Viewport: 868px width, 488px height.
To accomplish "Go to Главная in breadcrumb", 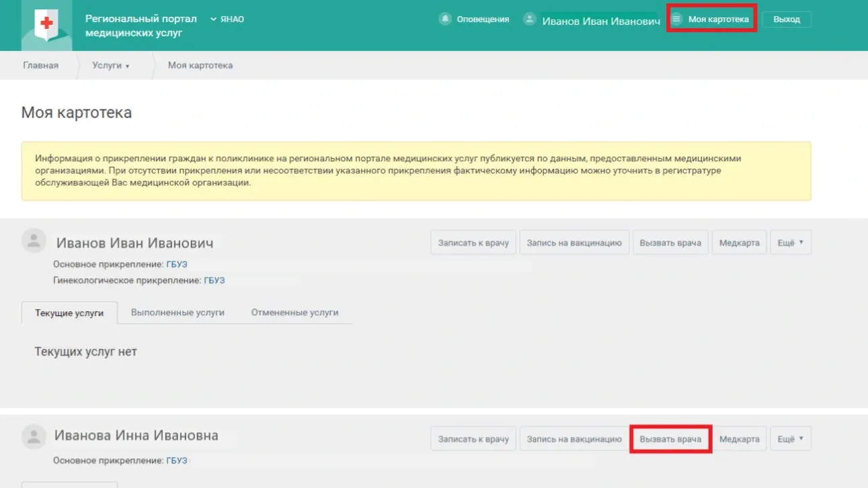I will pyautogui.click(x=40, y=65).
